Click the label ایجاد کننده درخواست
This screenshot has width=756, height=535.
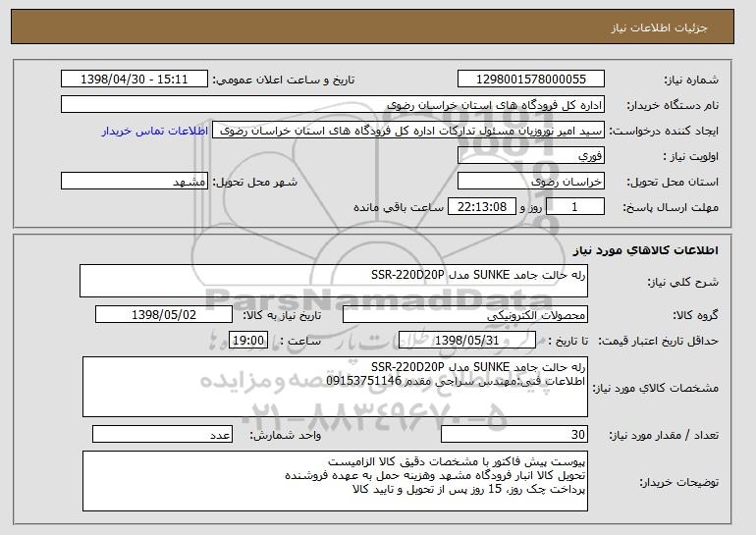pos(664,132)
